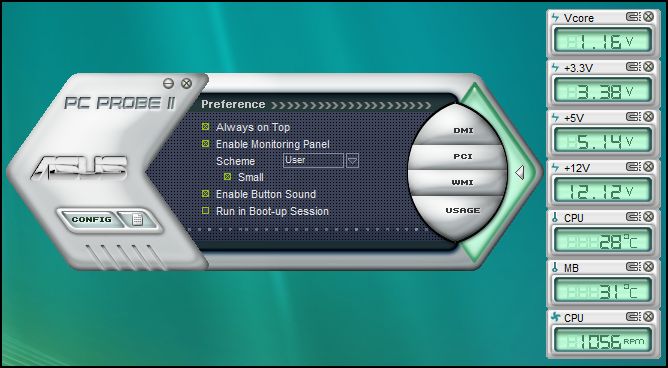The height and width of the screenshot is (368, 668).
Task: Click the +12V reading 12.12 V
Action: point(602,190)
